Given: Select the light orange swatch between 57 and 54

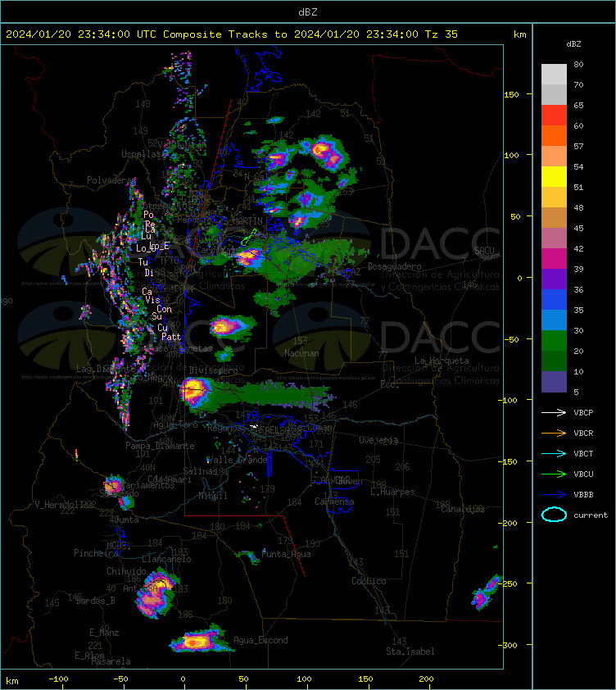Looking at the screenshot, I should [554, 156].
